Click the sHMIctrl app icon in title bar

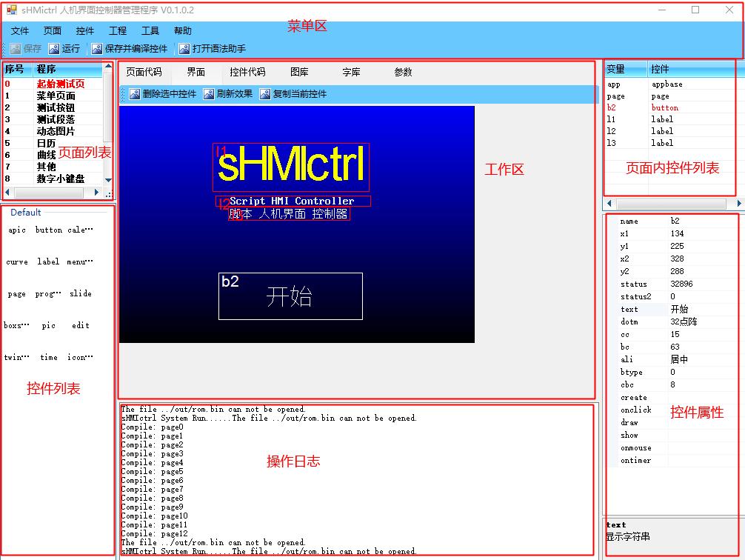tap(11, 10)
